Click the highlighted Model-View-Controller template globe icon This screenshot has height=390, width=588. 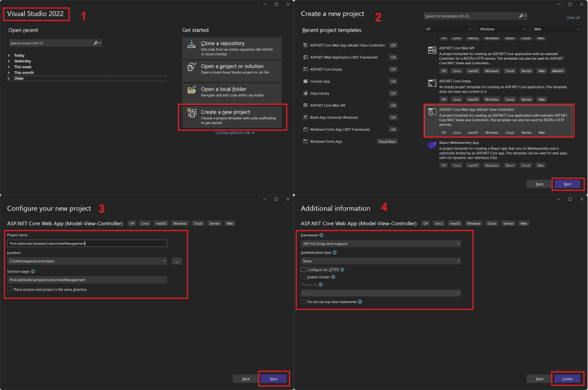pyautogui.click(x=432, y=112)
